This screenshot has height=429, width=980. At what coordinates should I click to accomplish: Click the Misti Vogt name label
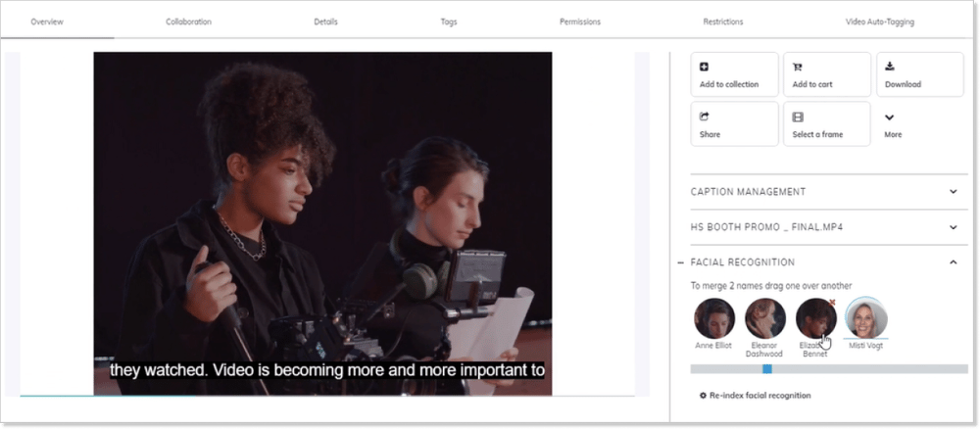point(865,346)
